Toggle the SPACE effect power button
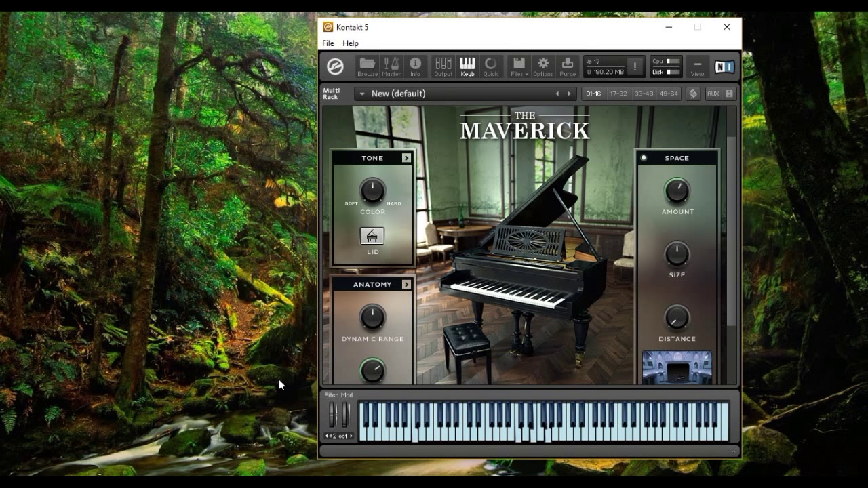 [x=644, y=158]
